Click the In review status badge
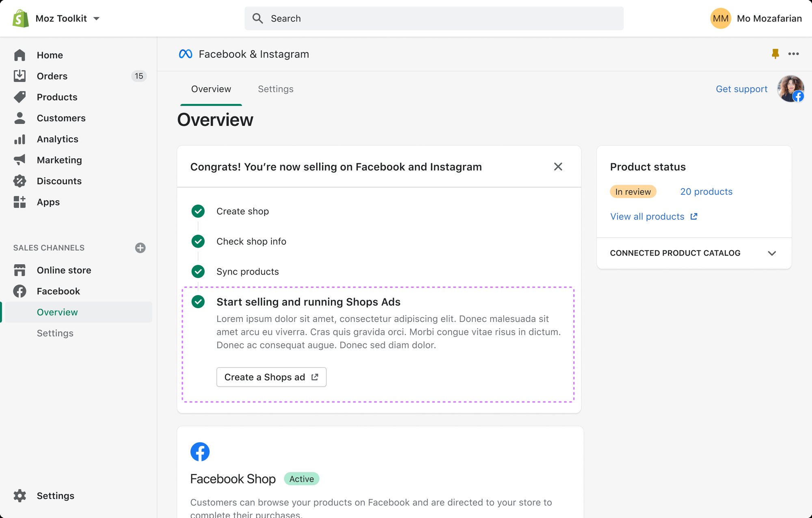 pos(633,192)
